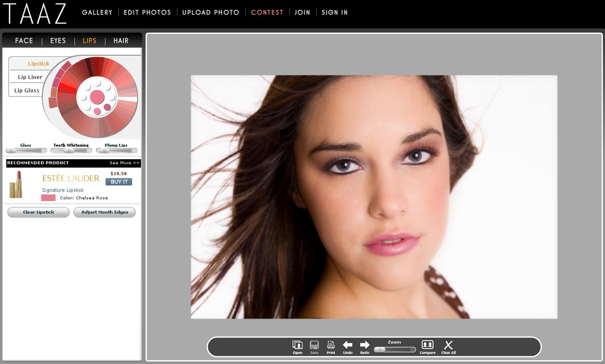605x364 pixels.
Task: Switch to the Eyes tab
Action: (58, 41)
